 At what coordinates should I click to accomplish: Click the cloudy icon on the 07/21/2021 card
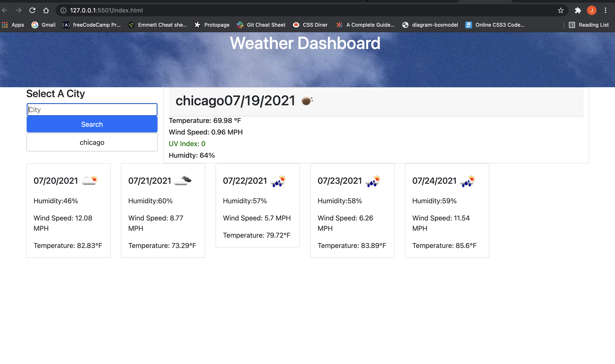click(184, 180)
